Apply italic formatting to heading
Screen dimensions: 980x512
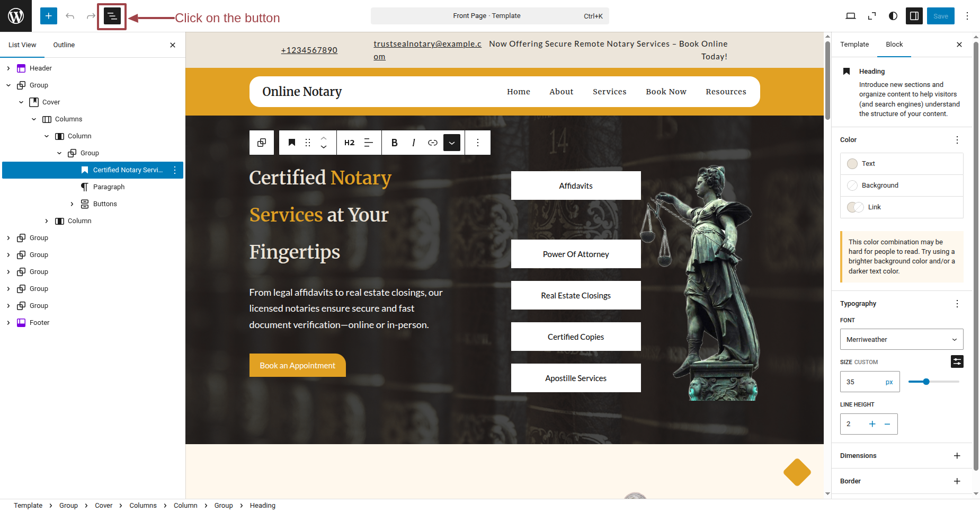coord(413,143)
